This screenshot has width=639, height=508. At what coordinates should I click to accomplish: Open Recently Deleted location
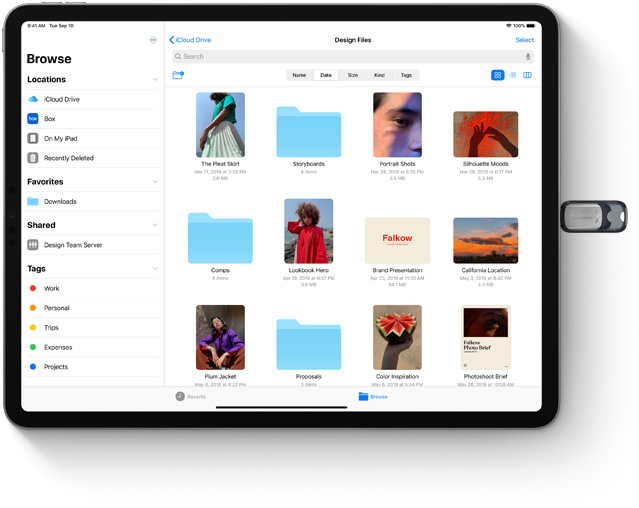point(68,158)
